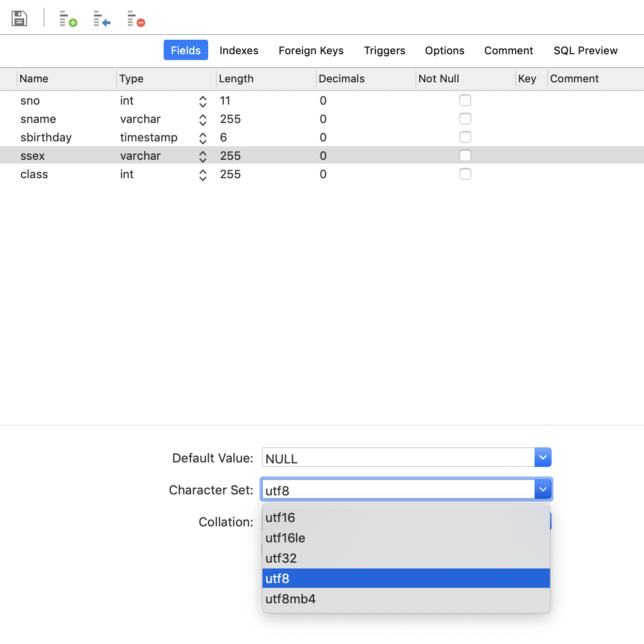Open type selector for sbirthday field
644x644 pixels.
(x=203, y=138)
